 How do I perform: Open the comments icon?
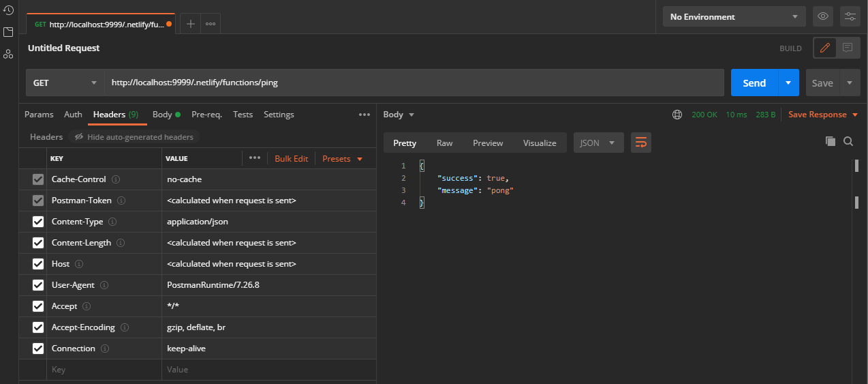[848, 48]
